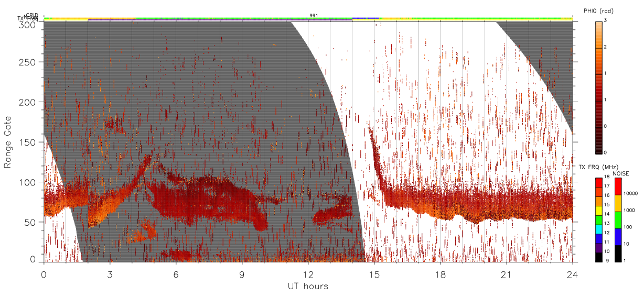Click the purple 10–11 MHz TX FRQ swatch
Image resolution: width=644 pixels, height=297 pixels.
point(598,248)
